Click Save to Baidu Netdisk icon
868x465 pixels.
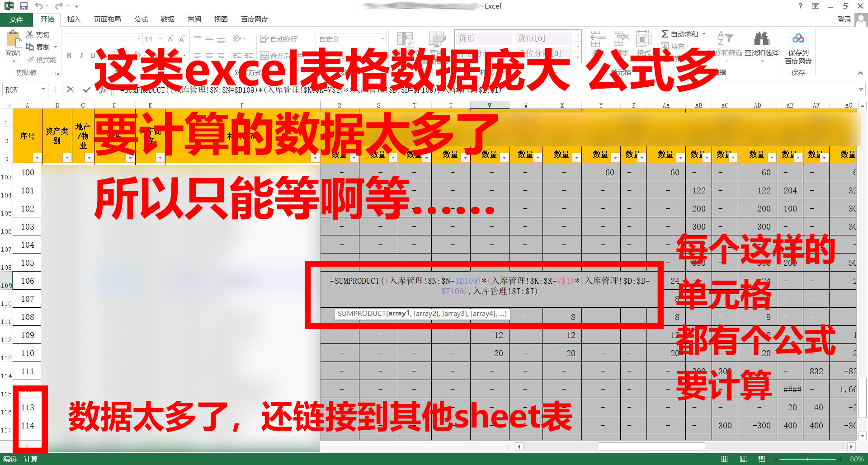(798, 38)
